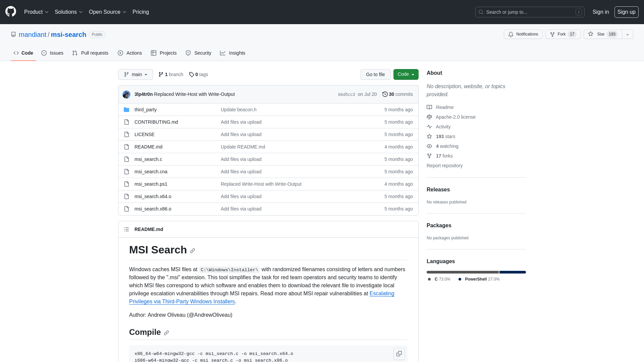Viewport: 644px width, 362px height.
Task: Open the Apache-2.0 license link
Action: (x=455, y=117)
